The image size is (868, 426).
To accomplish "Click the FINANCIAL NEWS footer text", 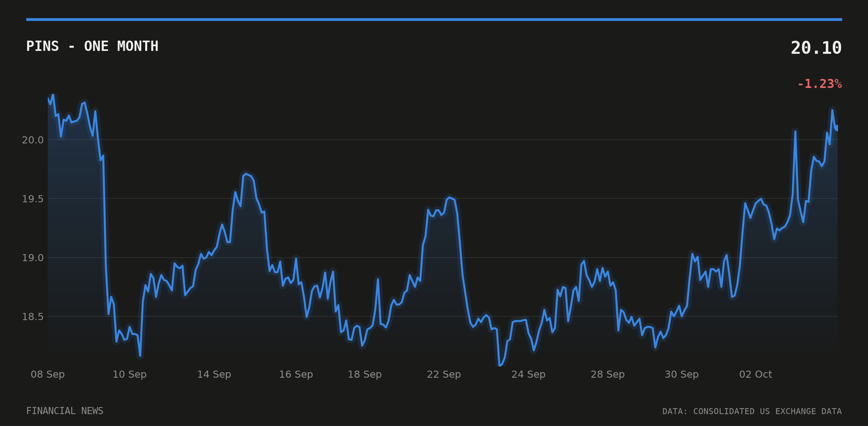I will tap(65, 411).
